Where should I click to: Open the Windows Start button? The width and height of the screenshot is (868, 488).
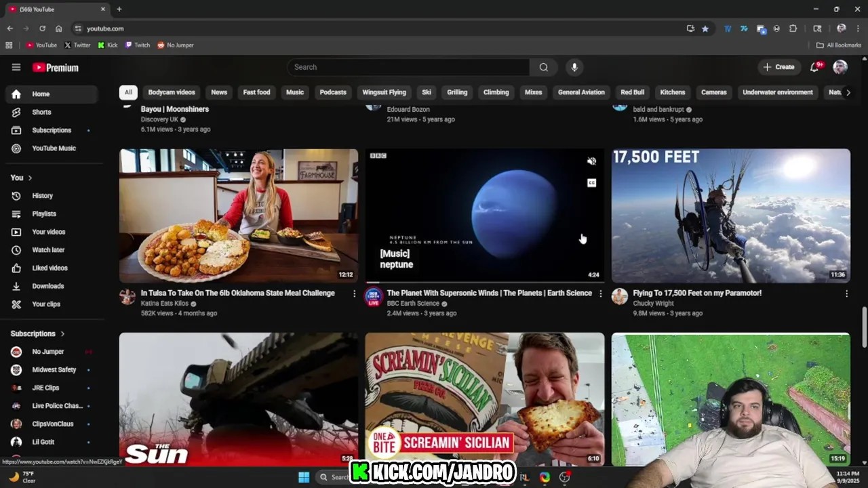[x=304, y=477]
